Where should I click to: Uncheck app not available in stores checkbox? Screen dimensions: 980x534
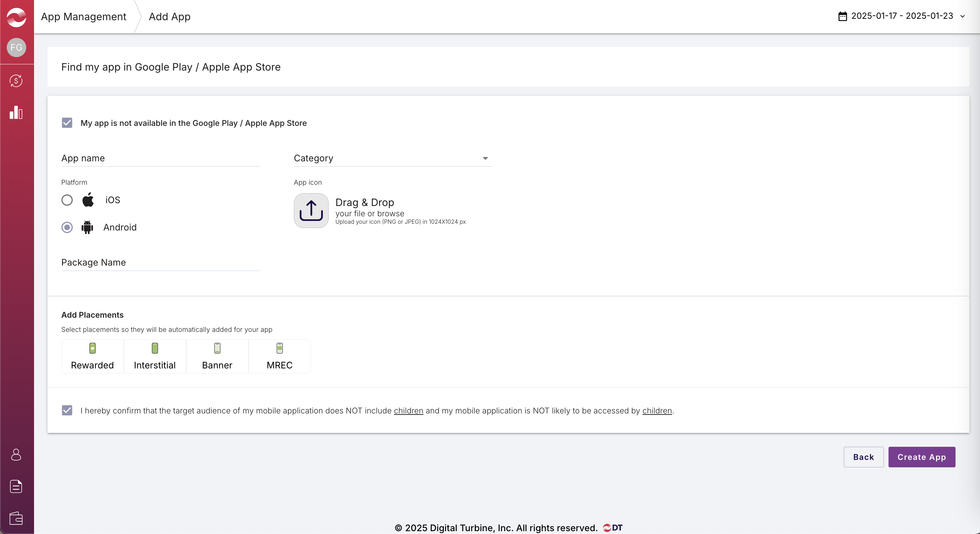(x=67, y=123)
